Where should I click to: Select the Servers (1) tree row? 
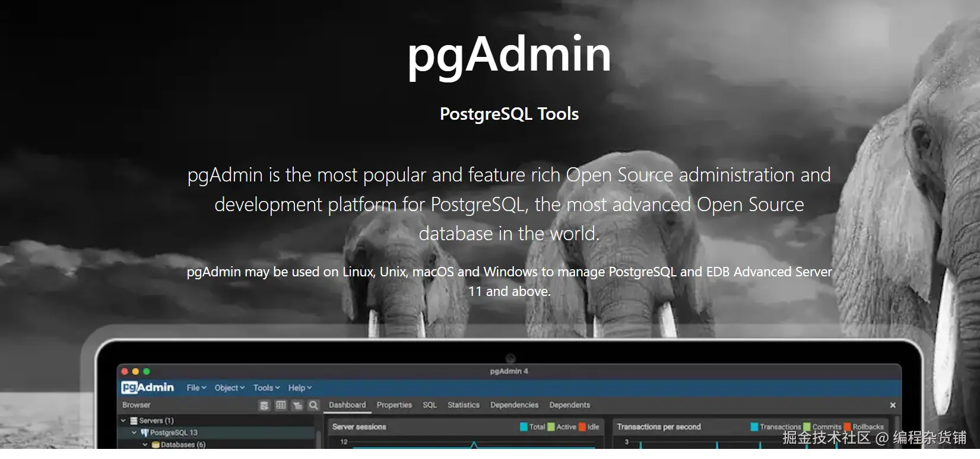point(217,420)
